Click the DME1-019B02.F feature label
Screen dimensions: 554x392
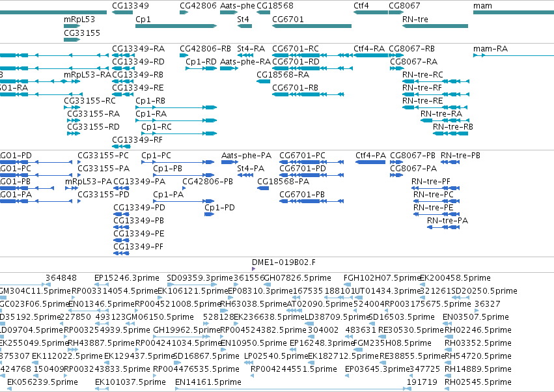pos(284,262)
